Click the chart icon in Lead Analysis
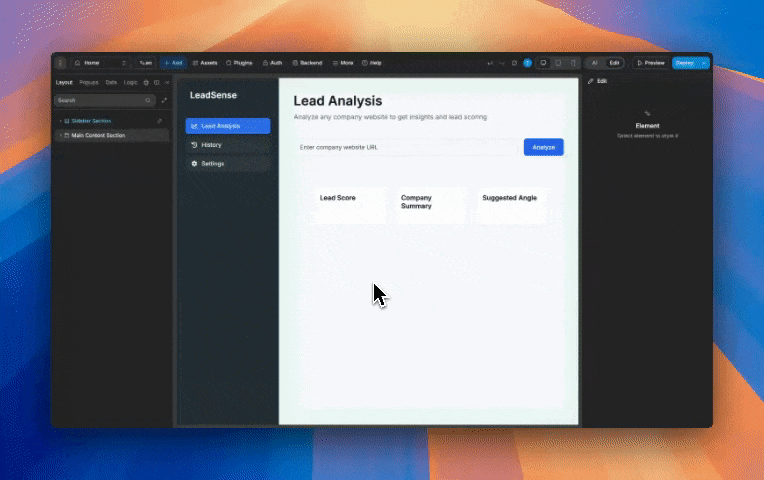 pos(194,126)
